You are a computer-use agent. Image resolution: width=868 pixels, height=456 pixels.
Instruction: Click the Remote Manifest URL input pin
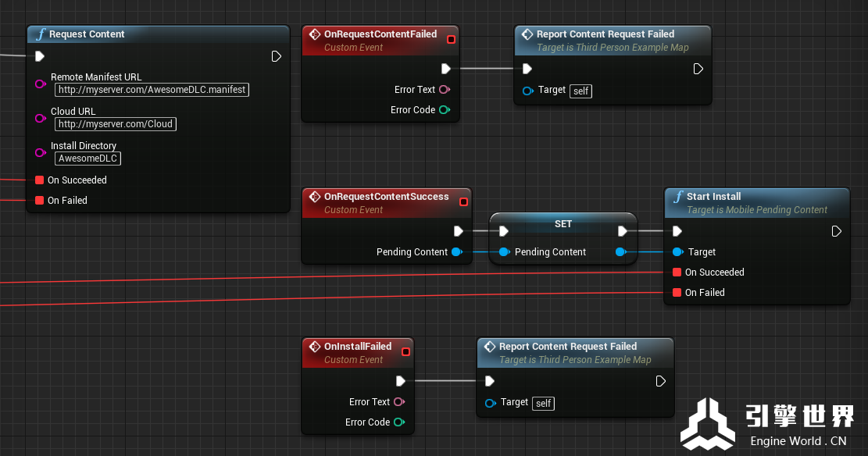pos(40,84)
